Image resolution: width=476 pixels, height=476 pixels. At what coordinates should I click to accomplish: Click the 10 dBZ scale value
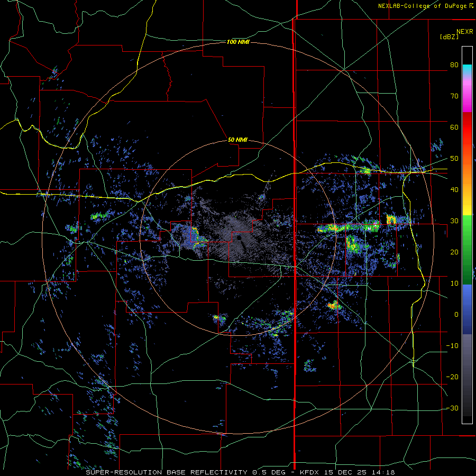pyautogui.click(x=454, y=283)
